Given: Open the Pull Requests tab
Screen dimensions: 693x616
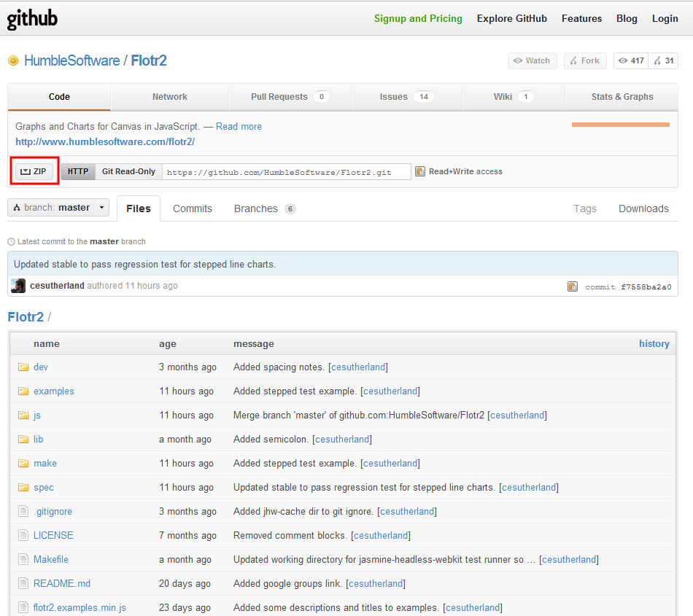Looking at the screenshot, I should [x=290, y=97].
